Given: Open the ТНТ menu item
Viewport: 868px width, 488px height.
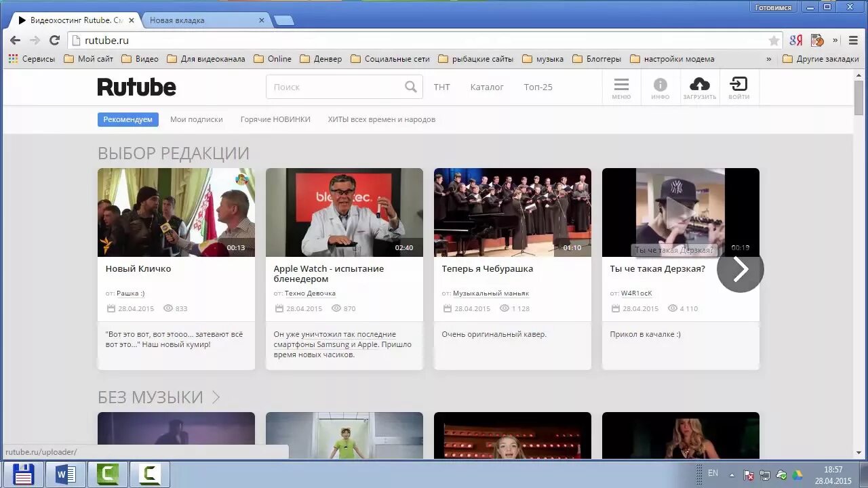Looking at the screenshot, I should pyautogui.click(x=441, y=87).
